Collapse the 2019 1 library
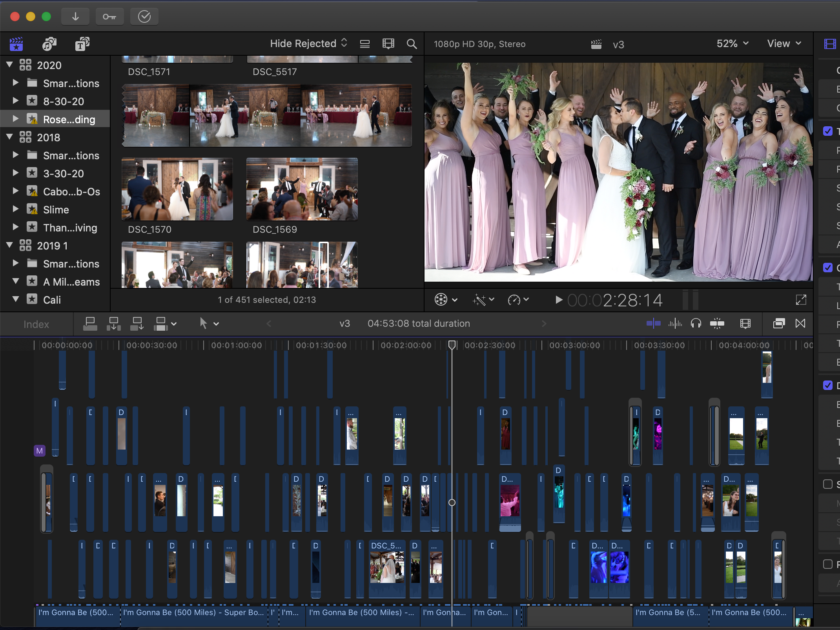Screen dimensions: 840x630 pyautogui.click(x=10, y=245)
